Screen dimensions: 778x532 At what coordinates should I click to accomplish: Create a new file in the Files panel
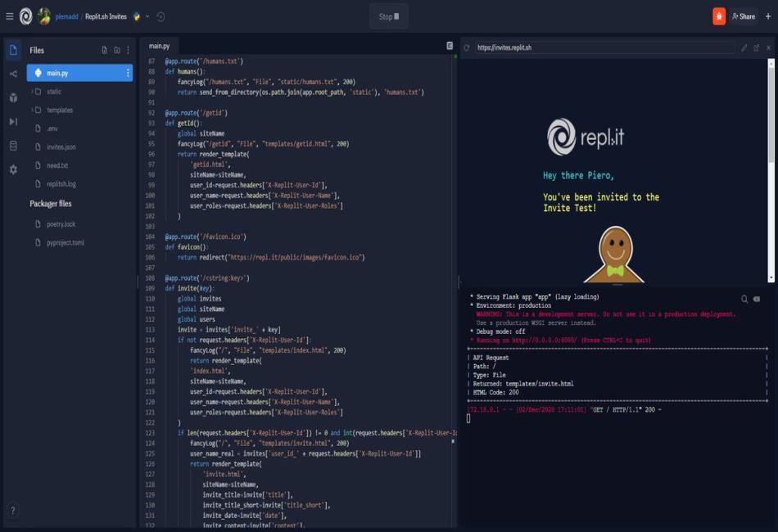pyautogui.click(x=104, y=50)
